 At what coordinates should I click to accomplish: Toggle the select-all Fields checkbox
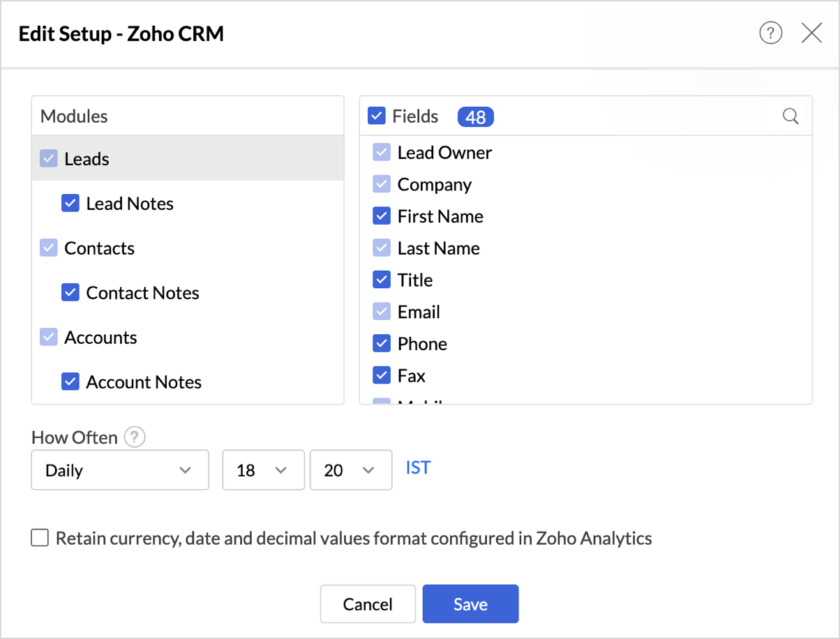(x=377, y=116)
